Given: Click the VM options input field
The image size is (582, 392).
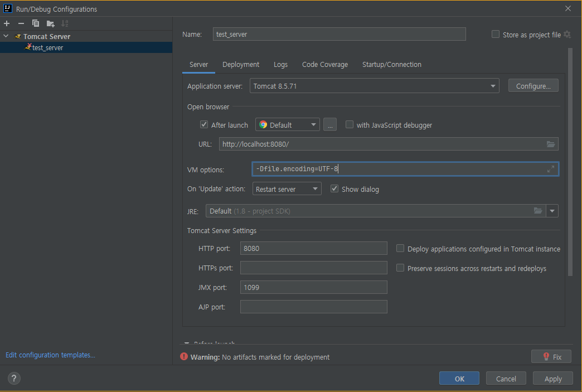Looking at the screenshot, I should pos(405,169).
